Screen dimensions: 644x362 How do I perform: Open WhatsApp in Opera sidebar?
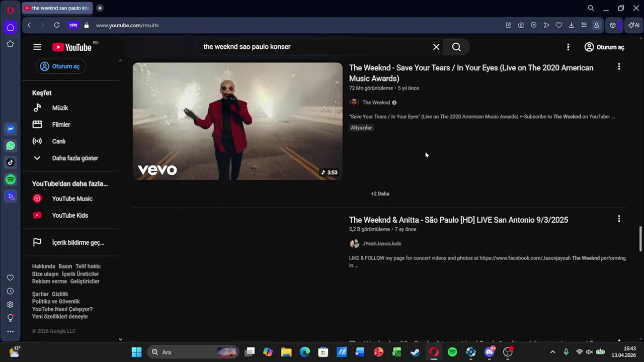(11, 146)
